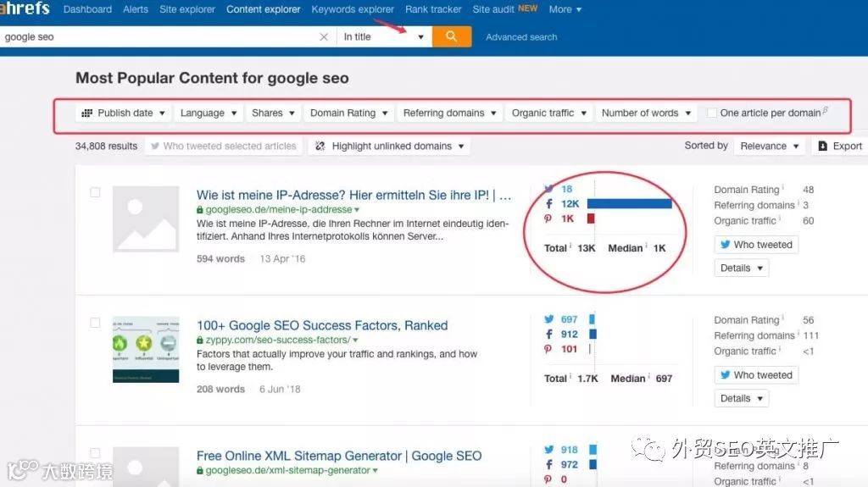
Task: Click placeholder thumbnail of IP-Adresse article
Action: 146,219
